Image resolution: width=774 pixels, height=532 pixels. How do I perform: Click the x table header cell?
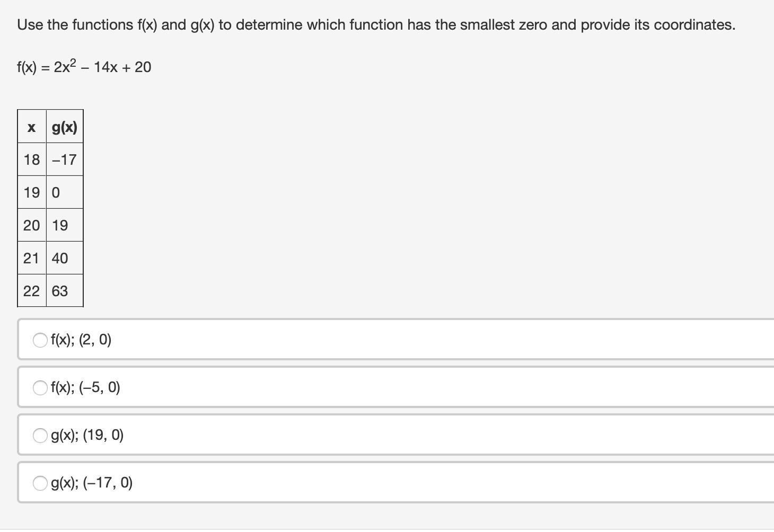point(32,127)
